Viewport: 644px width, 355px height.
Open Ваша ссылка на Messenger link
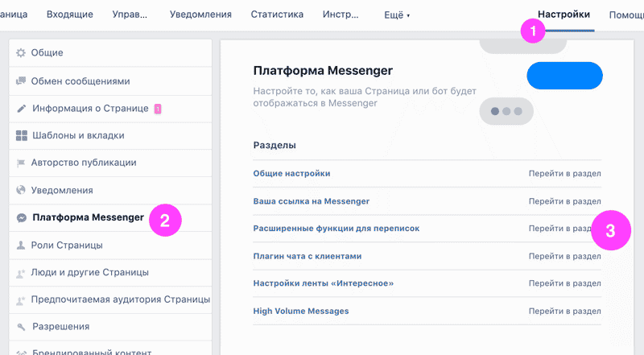click(311, 200)
